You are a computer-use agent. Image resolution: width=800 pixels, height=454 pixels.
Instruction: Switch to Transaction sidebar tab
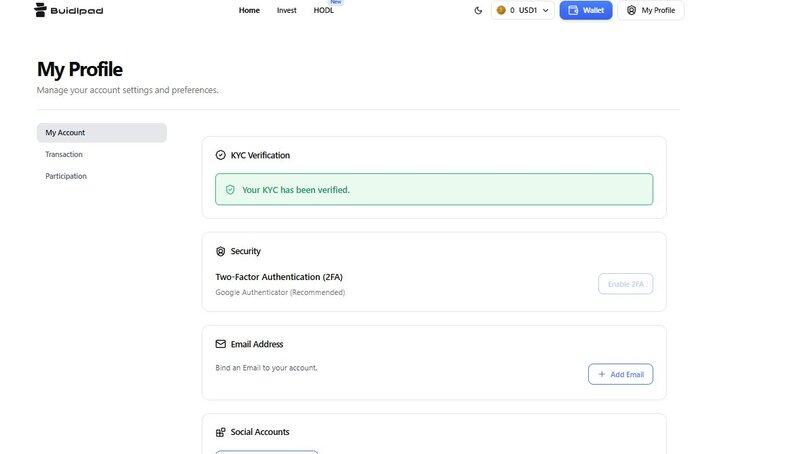click(64, 154)
